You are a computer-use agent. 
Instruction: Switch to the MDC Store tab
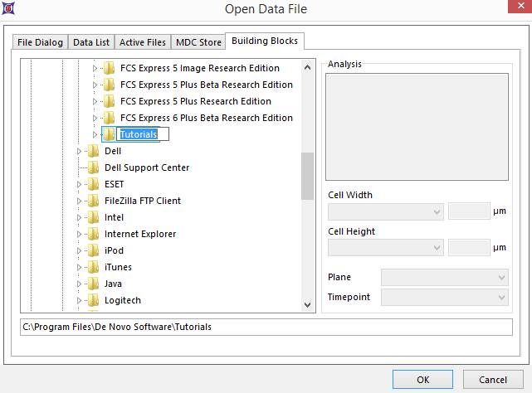(198, 42)
